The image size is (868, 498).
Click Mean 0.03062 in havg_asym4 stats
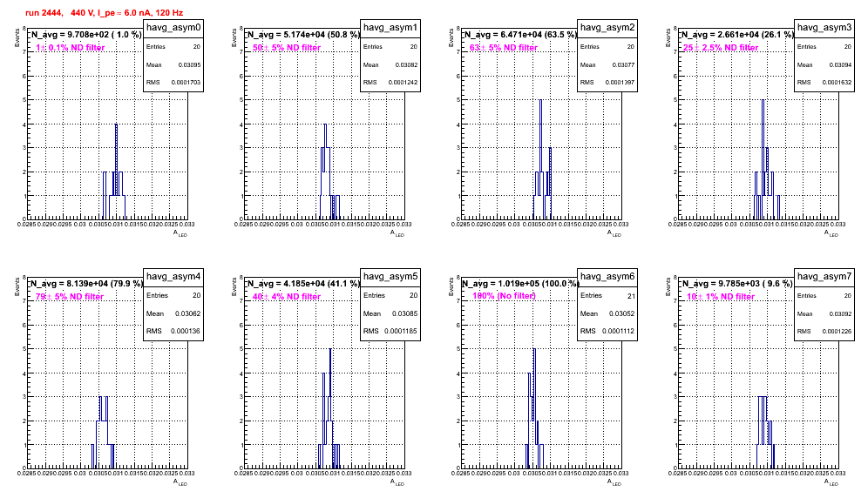pos(173,313)
